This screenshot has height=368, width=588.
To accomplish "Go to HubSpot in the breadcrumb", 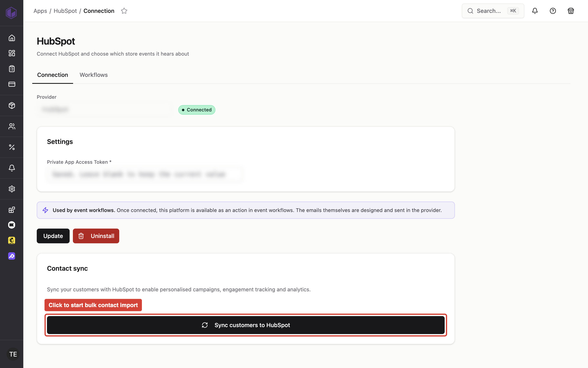I will [65, 11].
